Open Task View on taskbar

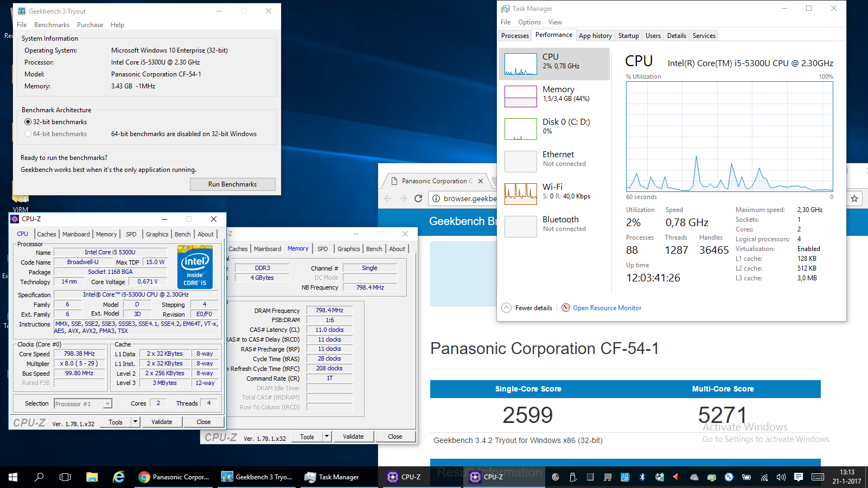click(65, 477)
